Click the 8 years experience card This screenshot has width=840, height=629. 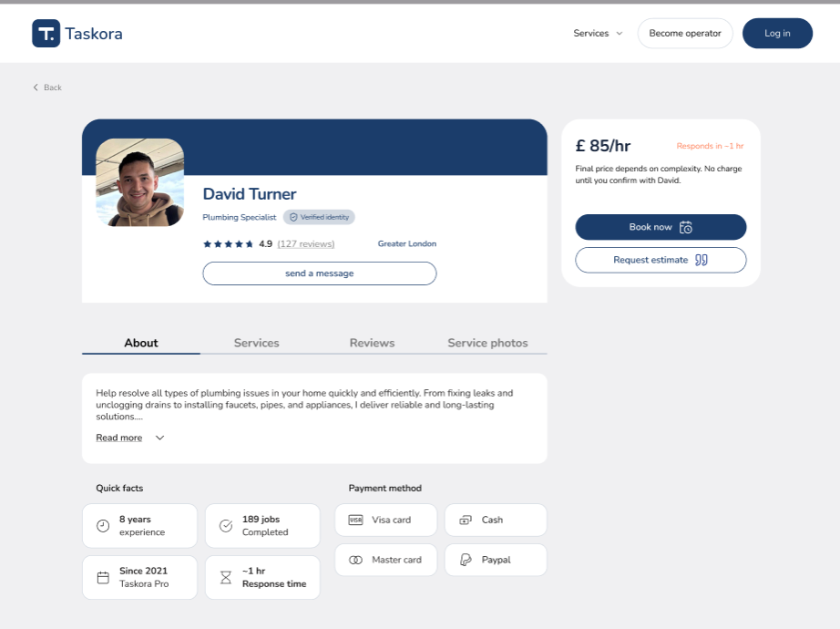click(x=139, y=526)
